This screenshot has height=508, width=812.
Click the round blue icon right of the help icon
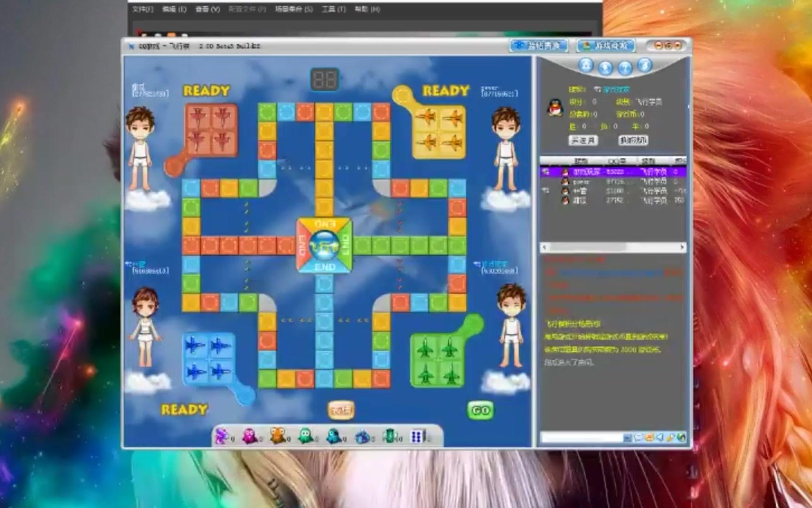click(x=645, y=65)
